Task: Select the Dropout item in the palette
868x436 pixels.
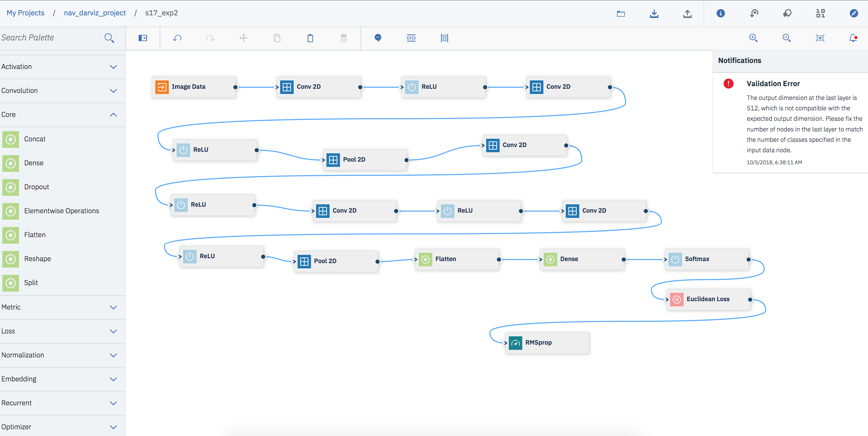Action: [63, 187]
